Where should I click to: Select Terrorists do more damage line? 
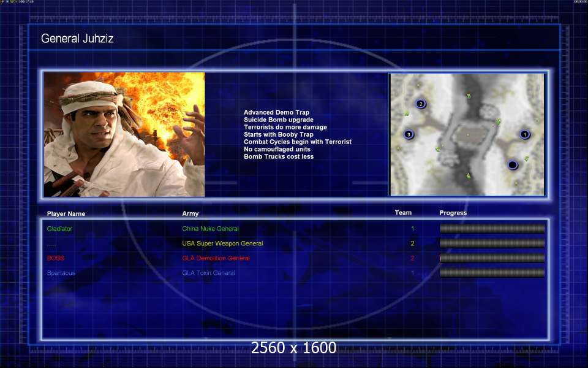[285, 127]
